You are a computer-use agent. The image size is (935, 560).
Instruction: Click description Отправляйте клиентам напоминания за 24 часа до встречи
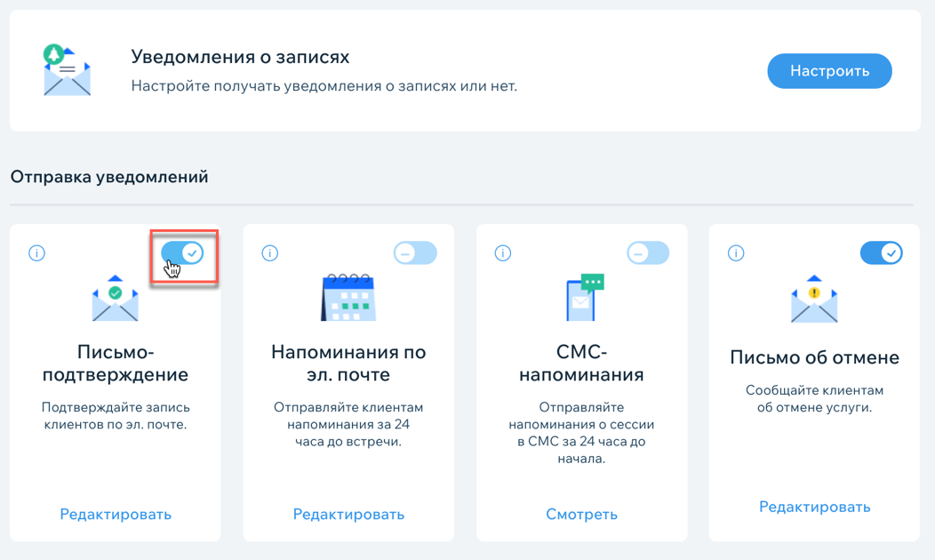348,424
